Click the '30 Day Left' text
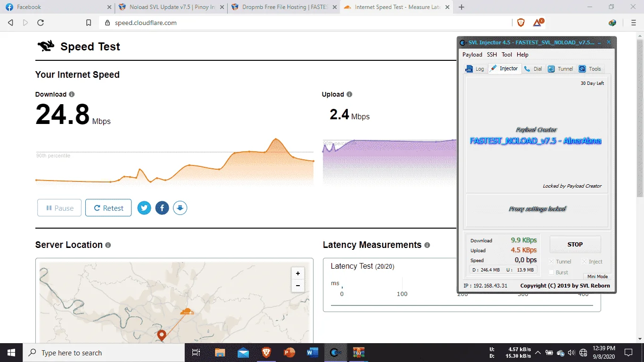The width and height of the screenshot is (644, 362). click(592, 83)
